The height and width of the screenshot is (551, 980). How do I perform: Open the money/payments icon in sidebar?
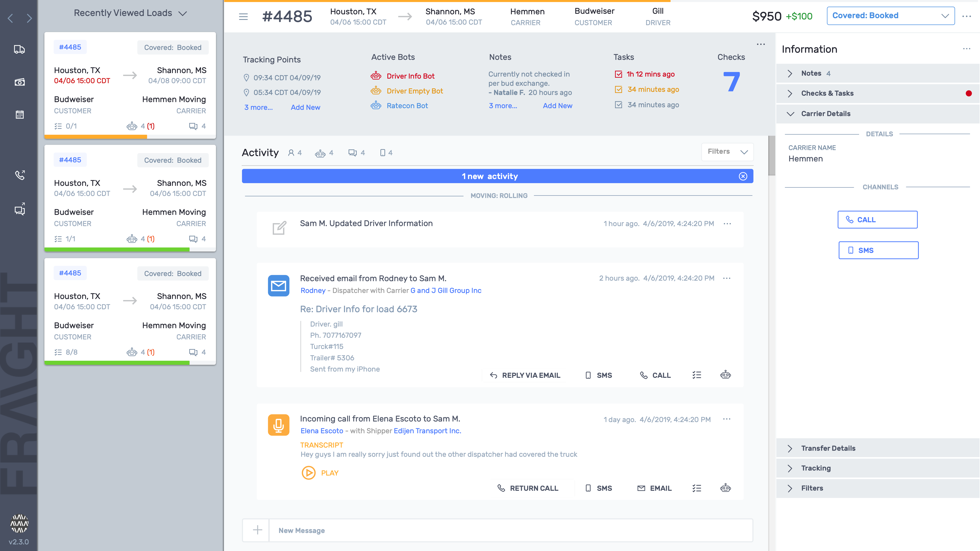19,82
